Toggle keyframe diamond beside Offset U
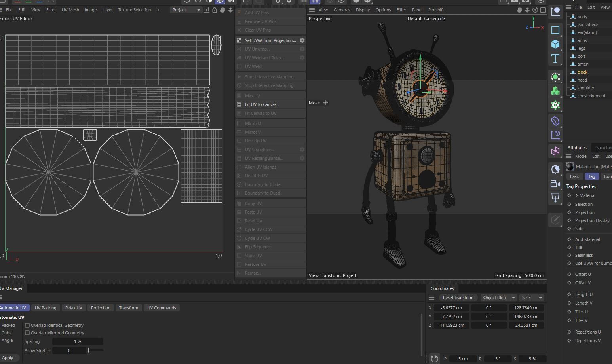 click(569, 274)
